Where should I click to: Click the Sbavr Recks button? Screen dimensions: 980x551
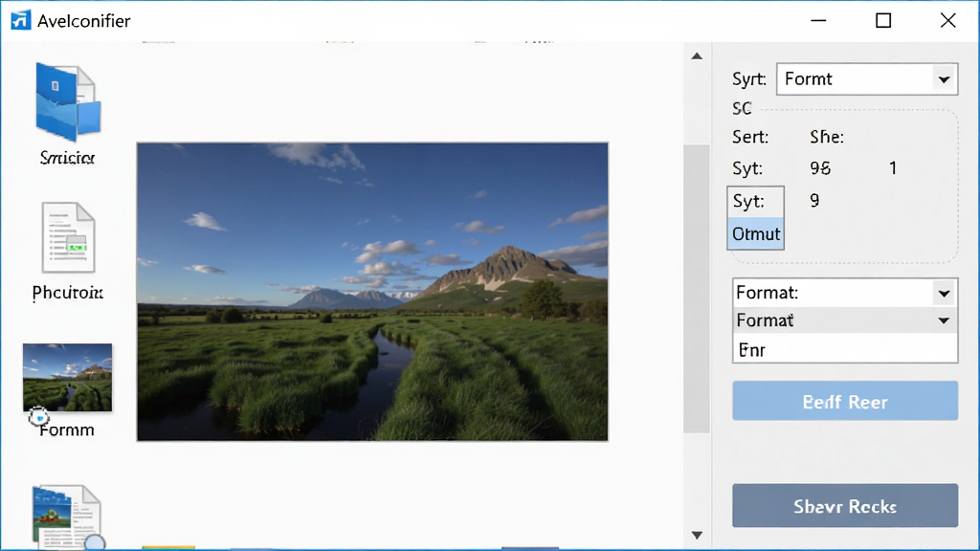[845, 505]
